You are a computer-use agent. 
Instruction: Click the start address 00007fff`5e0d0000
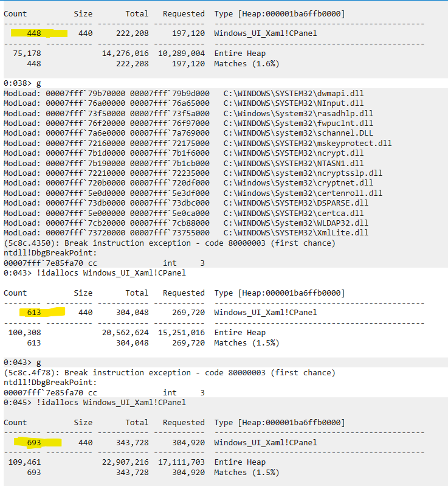pos(86,193)
